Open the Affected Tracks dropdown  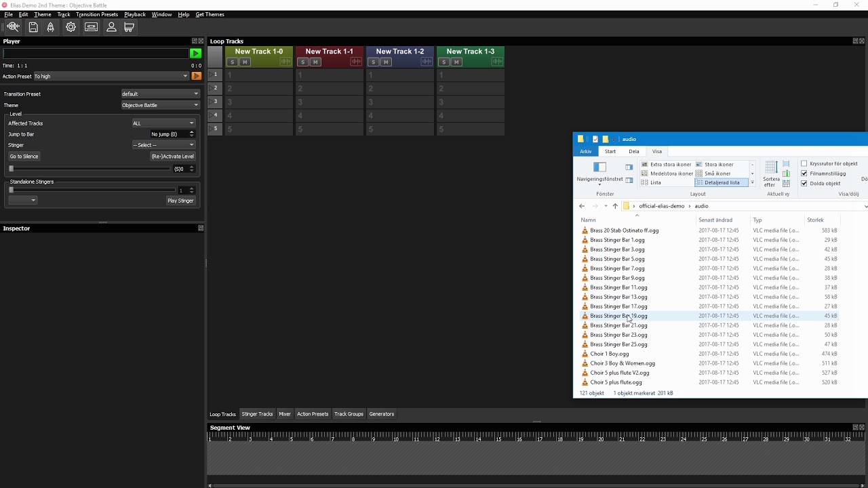pyautogui.click(x=163, y=123)
